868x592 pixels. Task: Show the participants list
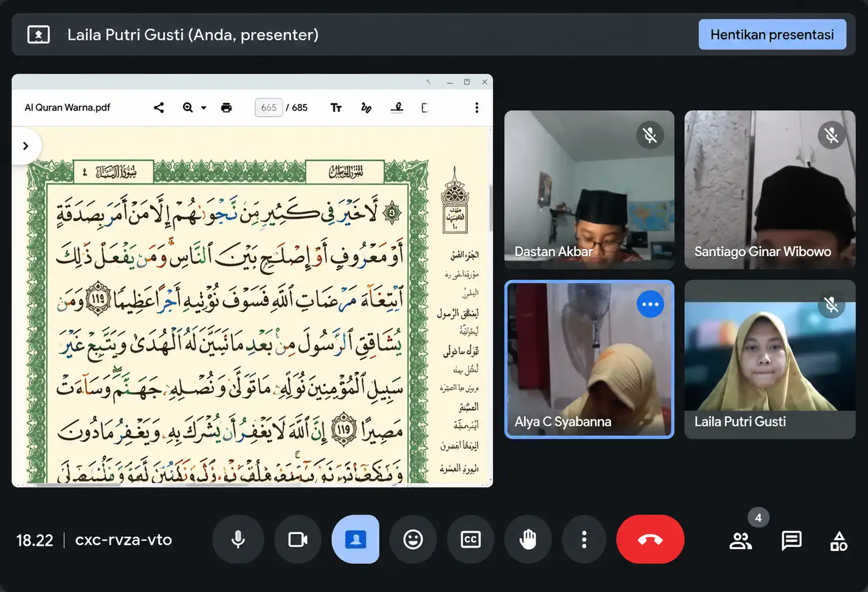point(740,541)
